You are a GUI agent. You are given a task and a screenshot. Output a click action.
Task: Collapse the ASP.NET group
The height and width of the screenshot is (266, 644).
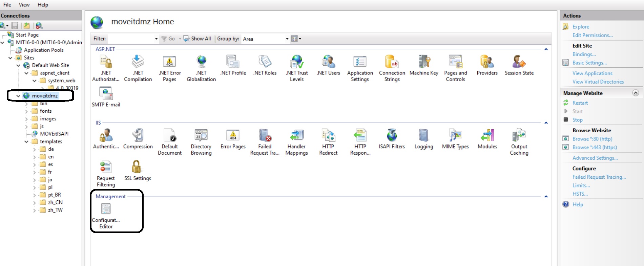coord(546,49)
